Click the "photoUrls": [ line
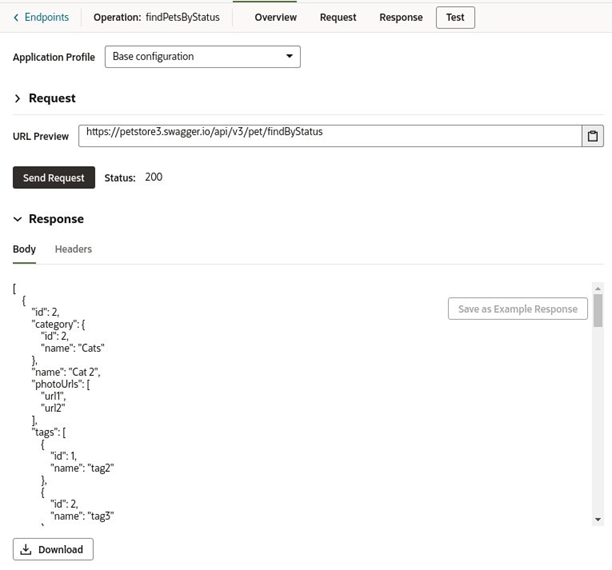612x570 pixels. 60,384
